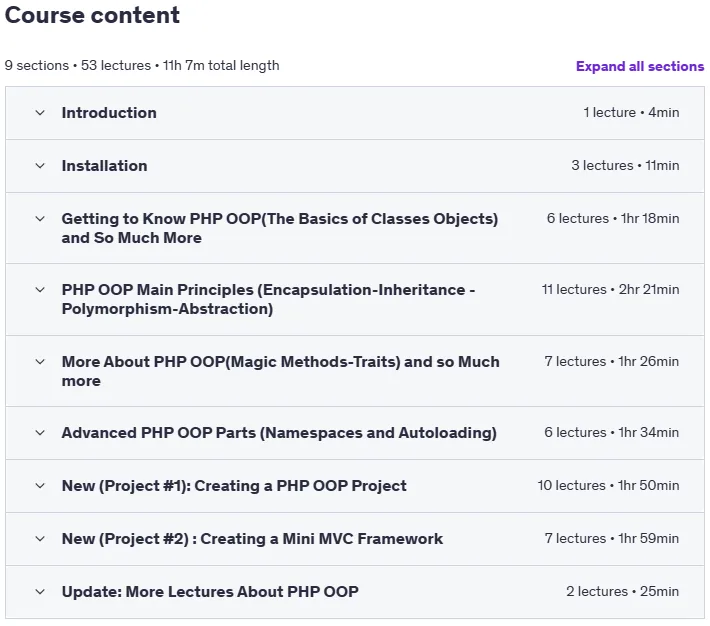The image size is (710, 626).
Task: Click Expand all sections link
Action: click(640, 67)
